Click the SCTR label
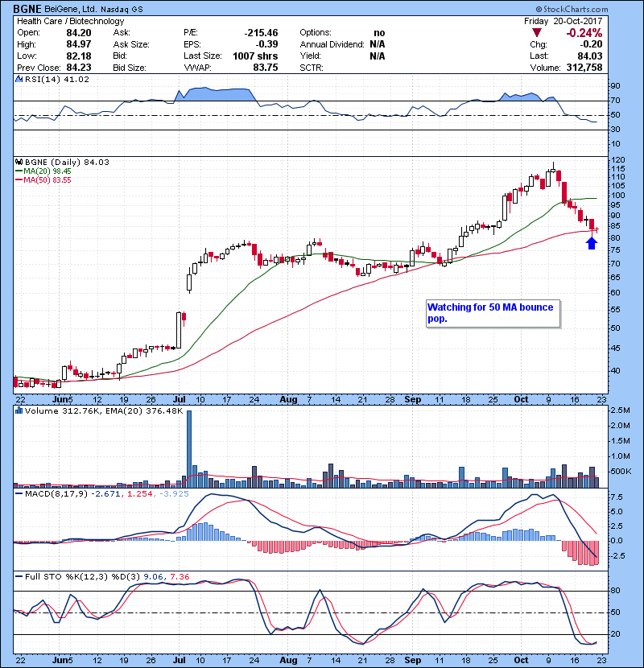The height and width of the screenshot is (668, 644). point(311,68)
